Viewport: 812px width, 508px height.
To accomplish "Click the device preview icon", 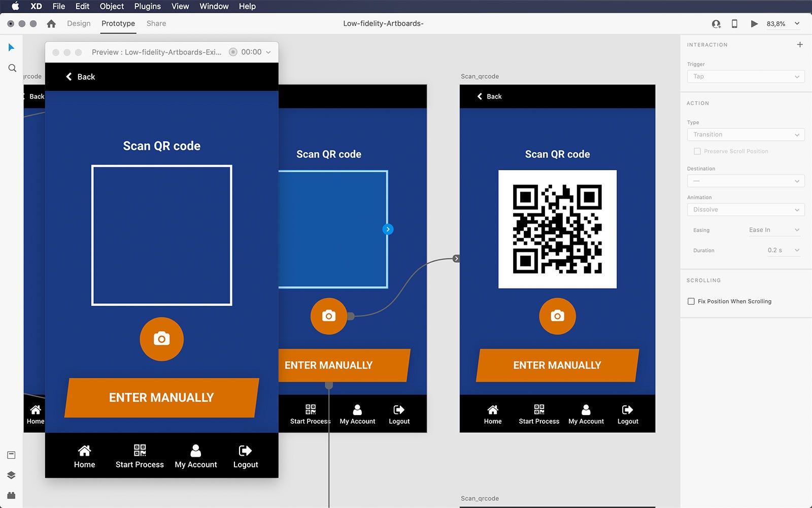I will tap(734, 24).
